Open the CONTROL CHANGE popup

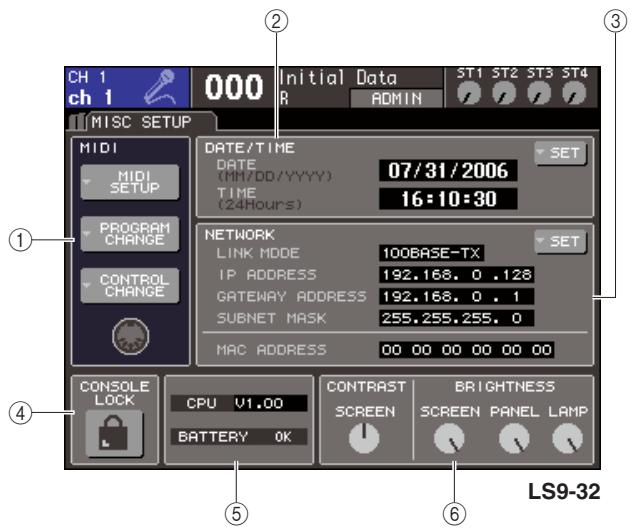(x=130, y=285)
